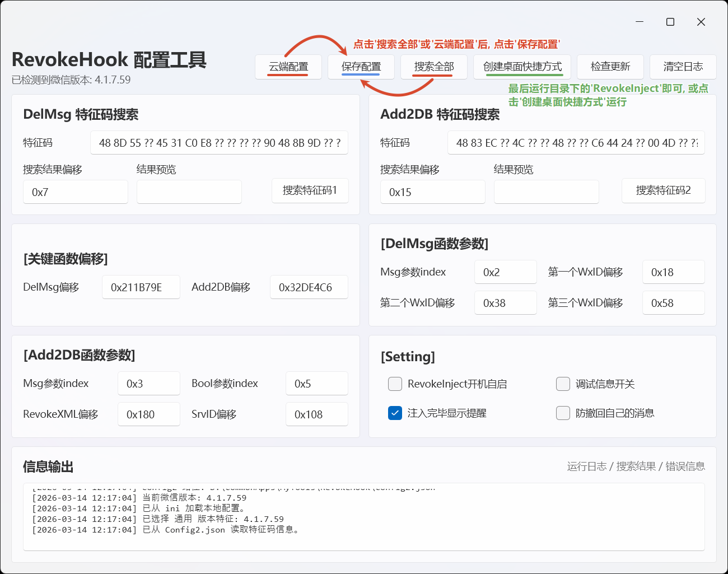Click 第一个WxID偏移 field 0x18
728x574 pixels.
pos(674,272)
